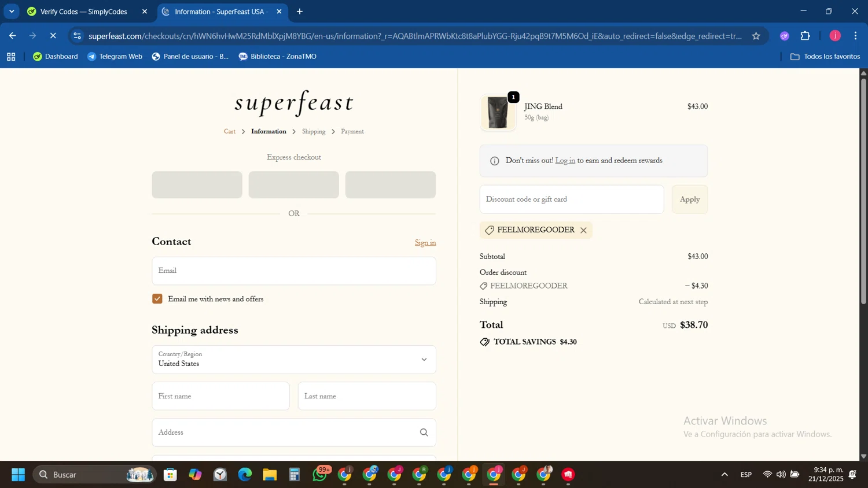Open the clock app in taskbar

pyautogui.click(x=220, y=475)
